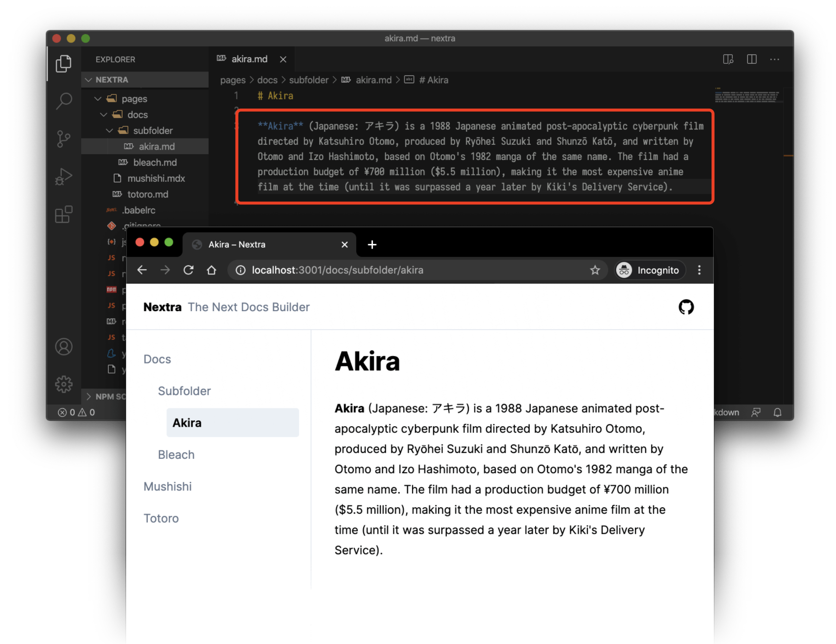
Task: Split the VS Code editor right
Action: point(752,59)
